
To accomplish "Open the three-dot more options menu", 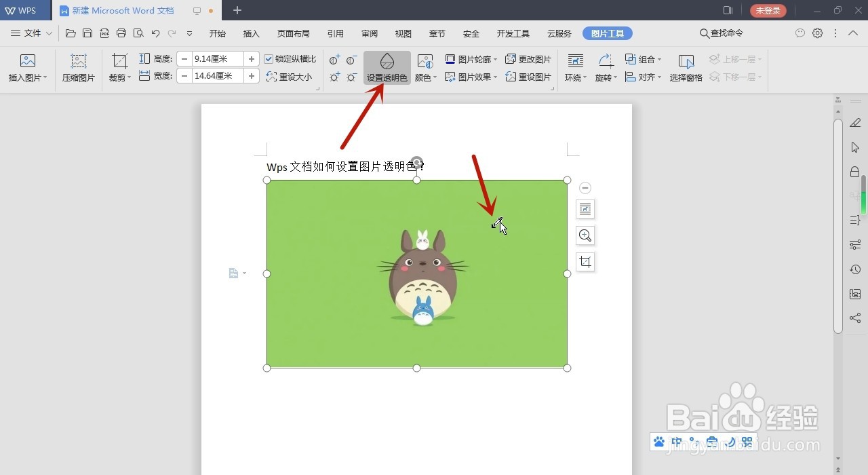I will (835, 33).
